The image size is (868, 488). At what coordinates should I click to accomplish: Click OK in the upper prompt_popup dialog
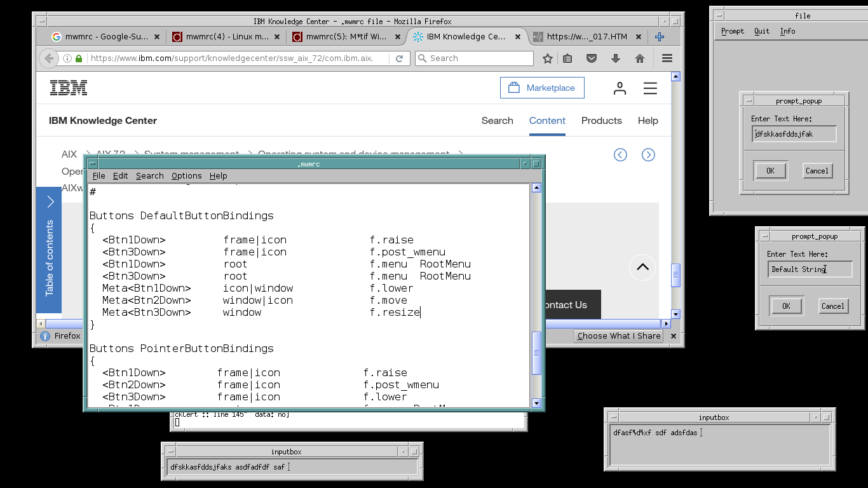pyautogui.click(x=770, y=170)
